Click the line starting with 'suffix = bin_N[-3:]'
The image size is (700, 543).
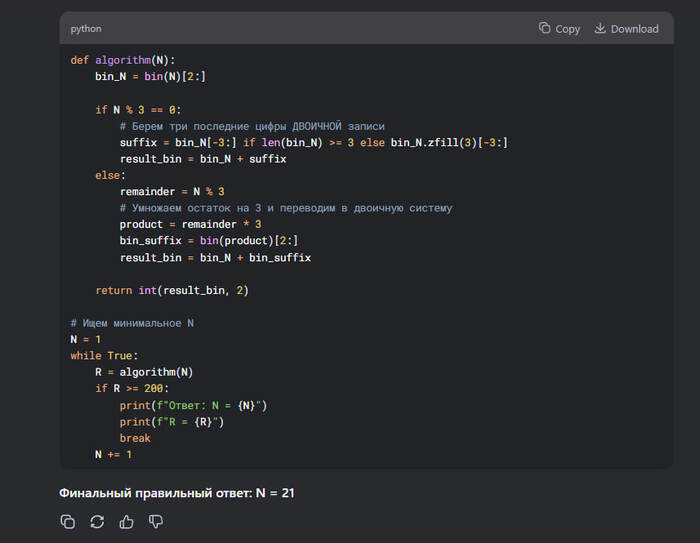coord(313,143)
